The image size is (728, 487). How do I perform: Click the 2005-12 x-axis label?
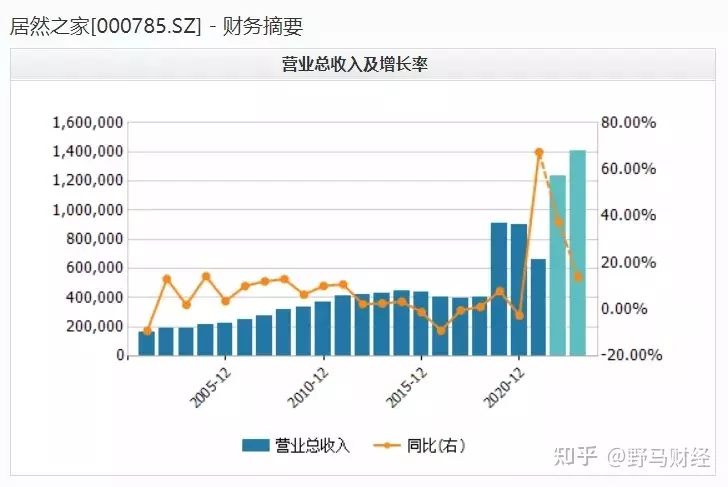pyautogui.click(x=211, y=388)
